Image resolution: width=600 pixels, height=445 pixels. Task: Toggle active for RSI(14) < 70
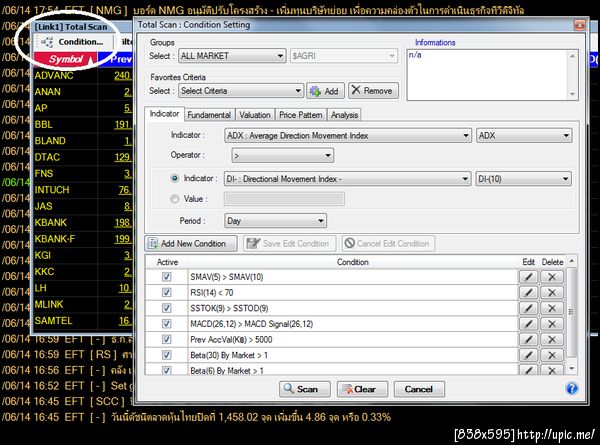pyautogui.click(x=166, y=292)
